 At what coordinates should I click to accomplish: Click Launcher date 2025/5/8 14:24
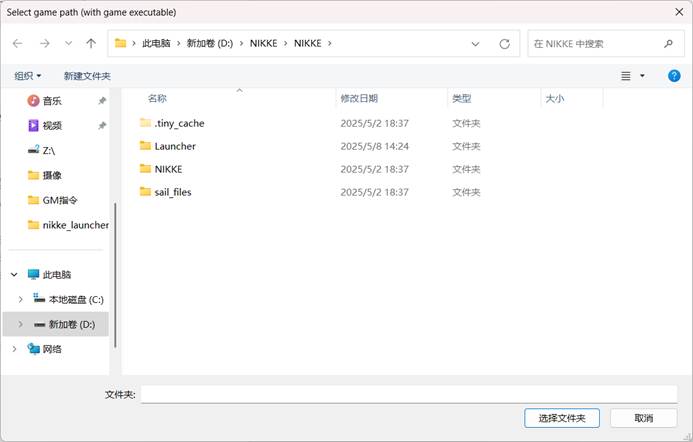(374, 146)
